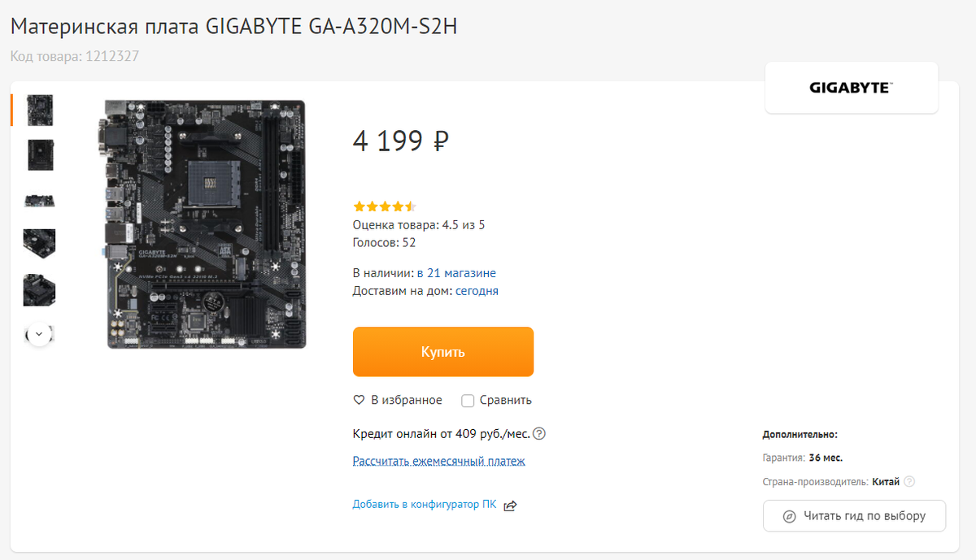Select the first motherboard thumbnail
The height and width of the screenshot is (560, 976).
click(x=40, y=110)
